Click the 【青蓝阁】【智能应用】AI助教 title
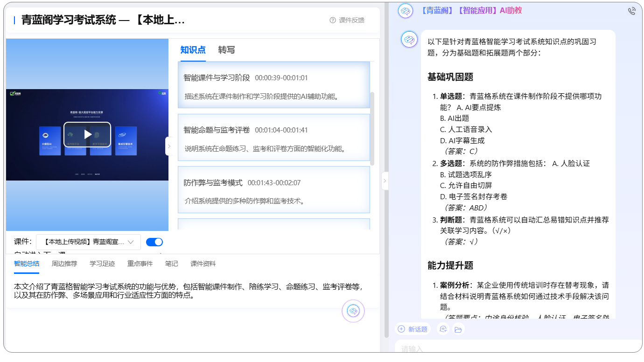The height and width of the screenshot is (362, 644). point(471,10)
